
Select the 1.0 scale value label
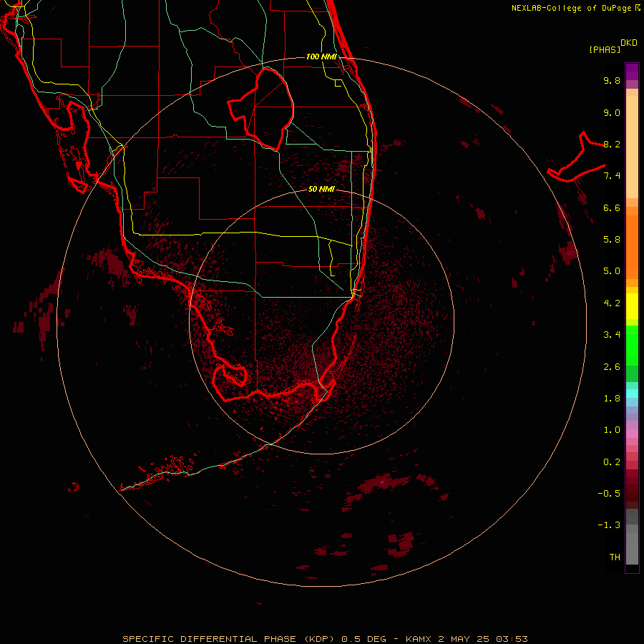612,431
